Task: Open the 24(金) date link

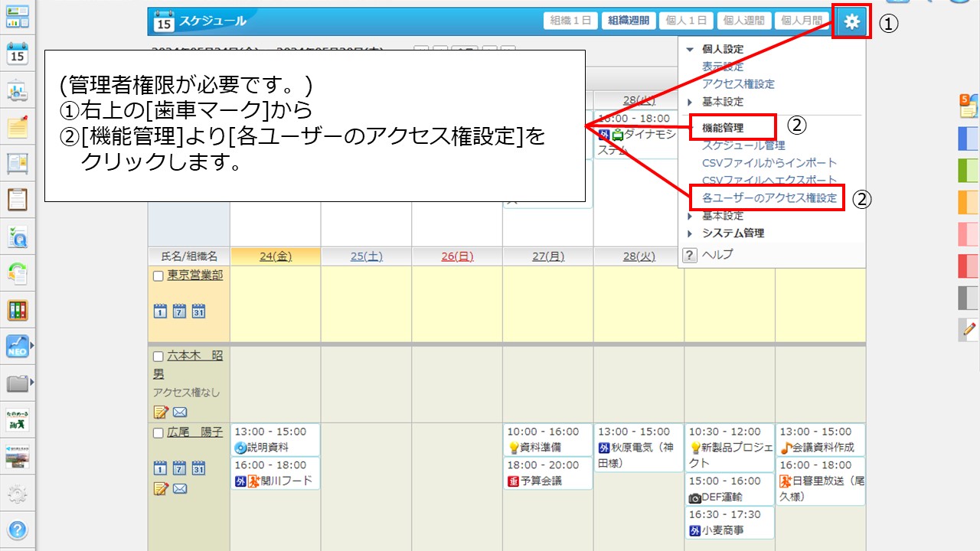Action: tap(275, 256)
